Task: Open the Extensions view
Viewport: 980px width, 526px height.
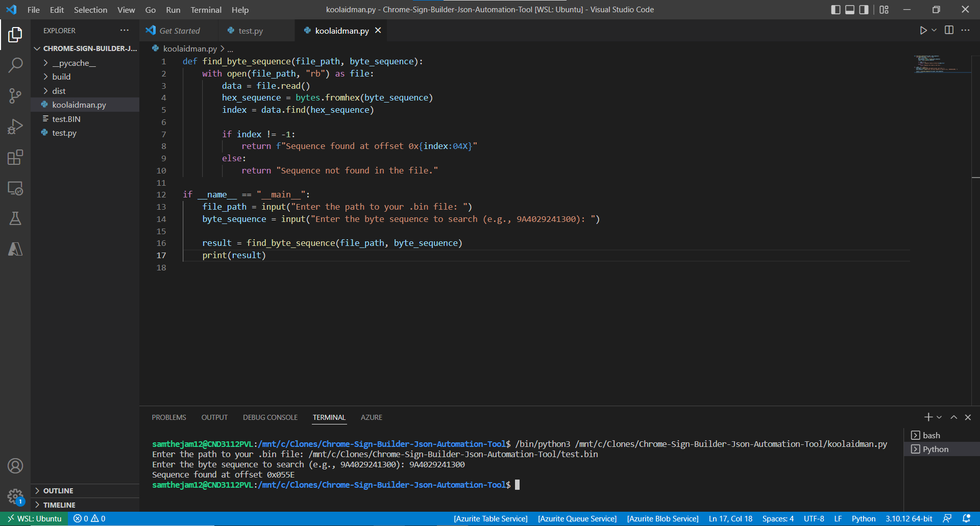Action: click(x=15, y=157)
